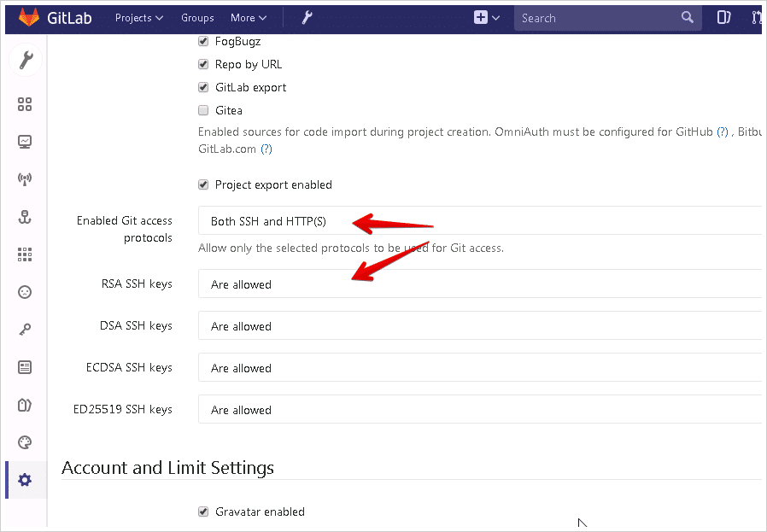Open the Appearance palette icon in sidebar
767x532 pixels.
(25, 442)
